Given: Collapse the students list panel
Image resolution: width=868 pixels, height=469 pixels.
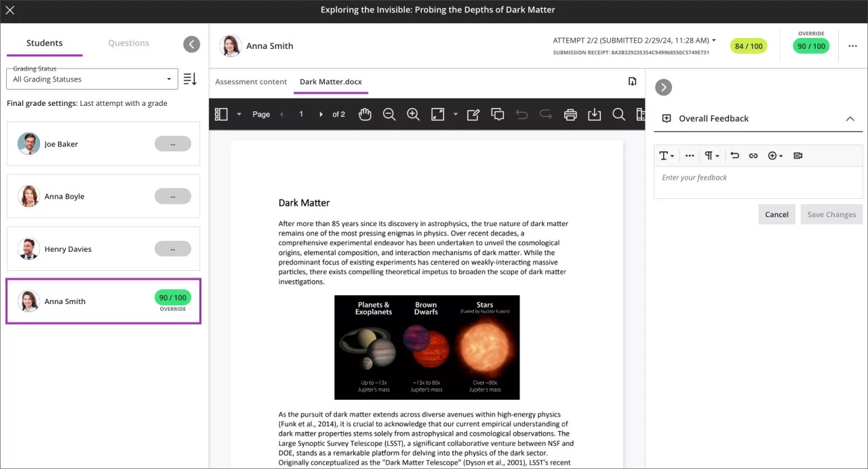Looking at the screenshot, I should (192, 44).
